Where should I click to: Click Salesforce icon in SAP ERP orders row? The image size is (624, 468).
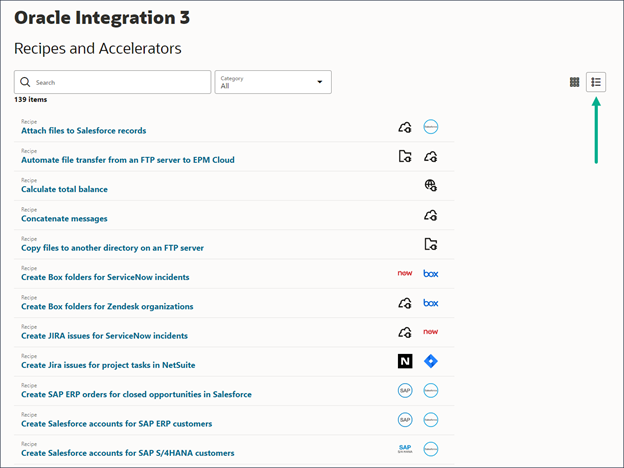431,390
